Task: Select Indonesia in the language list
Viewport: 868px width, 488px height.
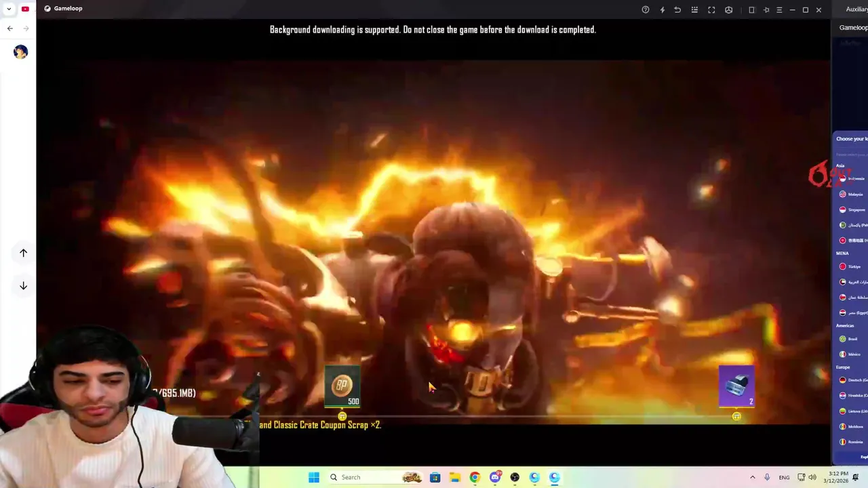Action: pos(852,178)
